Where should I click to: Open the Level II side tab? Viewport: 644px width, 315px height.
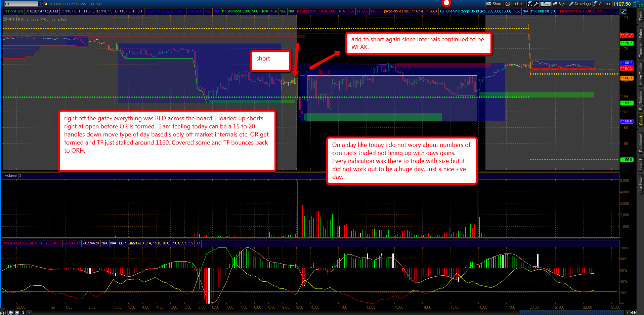[x=640, y=163]
